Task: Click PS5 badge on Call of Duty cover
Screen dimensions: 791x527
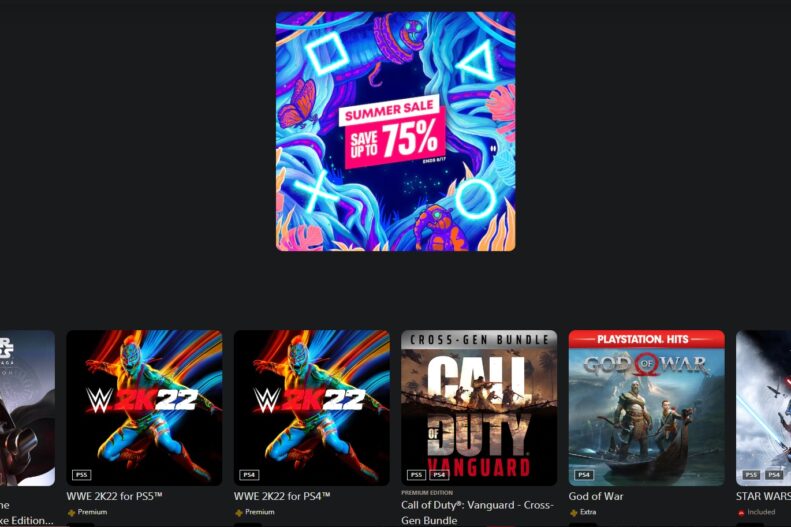Action: (417, 475)
